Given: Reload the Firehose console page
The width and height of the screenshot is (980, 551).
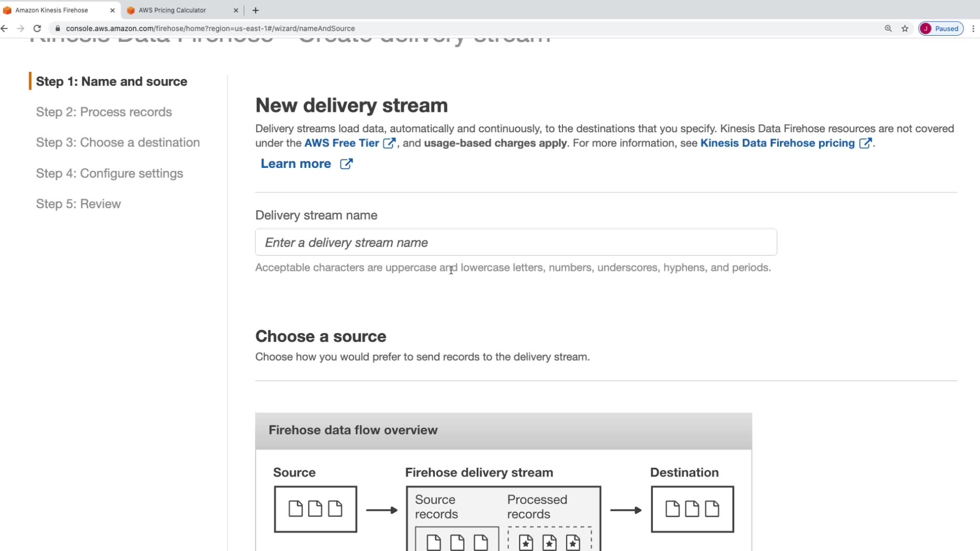Looking at the screenshot, I should coord(37,28).
